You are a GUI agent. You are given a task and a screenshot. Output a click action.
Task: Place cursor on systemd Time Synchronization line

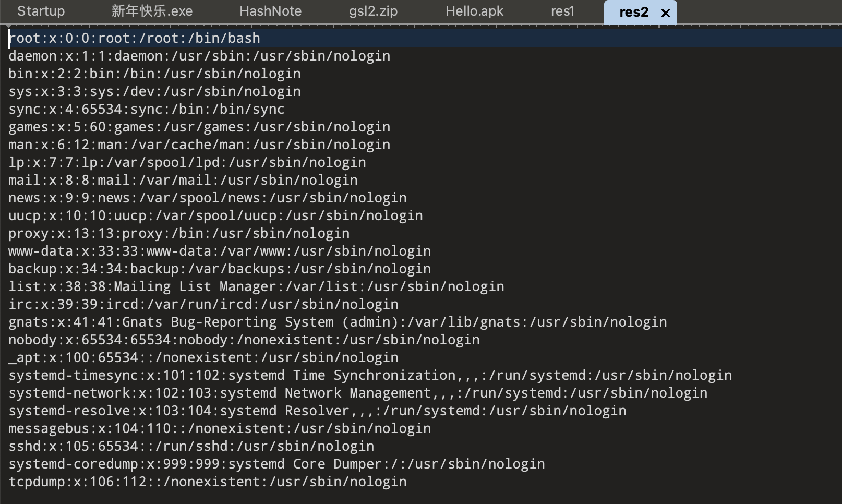[x=370, y=376]
